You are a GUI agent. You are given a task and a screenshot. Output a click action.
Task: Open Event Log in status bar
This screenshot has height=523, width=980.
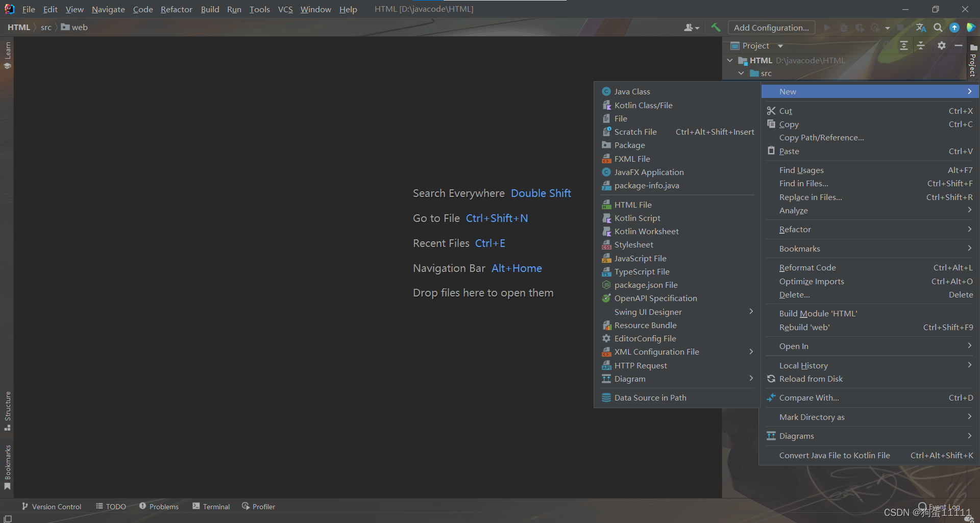[939, 507]
